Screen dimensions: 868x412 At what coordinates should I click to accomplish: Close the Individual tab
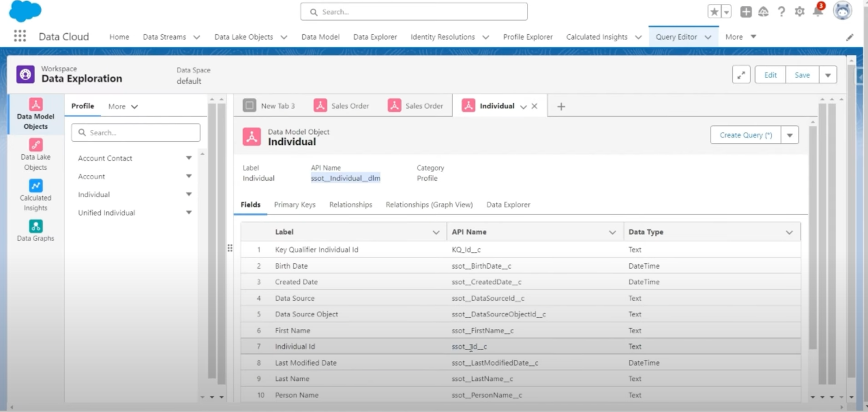pos(534,106)
